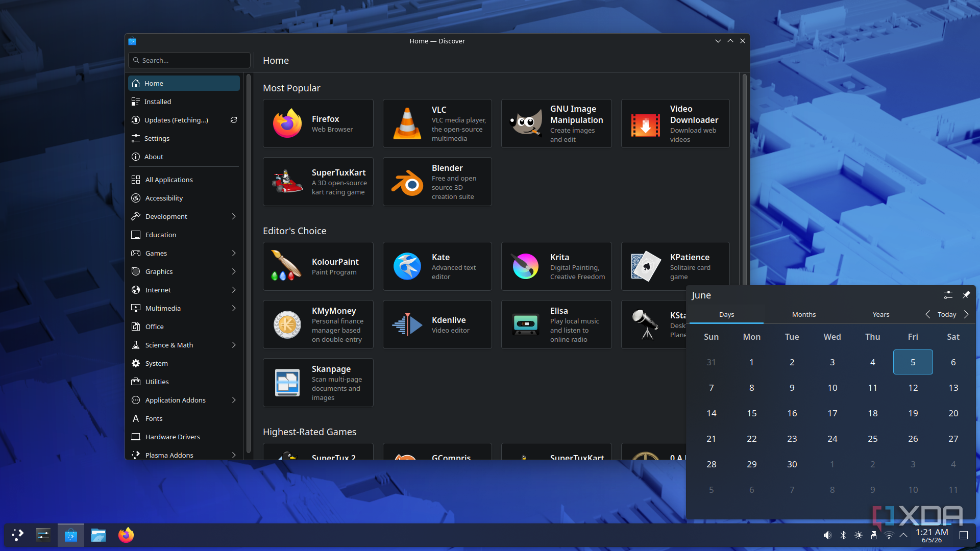
Task: Open the volume icon in system tray
Action: [827, 535]
